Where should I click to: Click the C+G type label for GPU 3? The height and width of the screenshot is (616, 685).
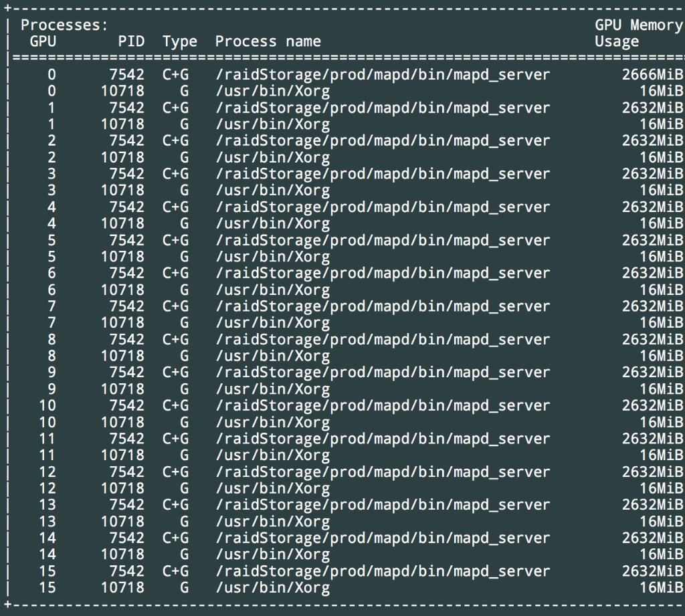click(177, 173)
